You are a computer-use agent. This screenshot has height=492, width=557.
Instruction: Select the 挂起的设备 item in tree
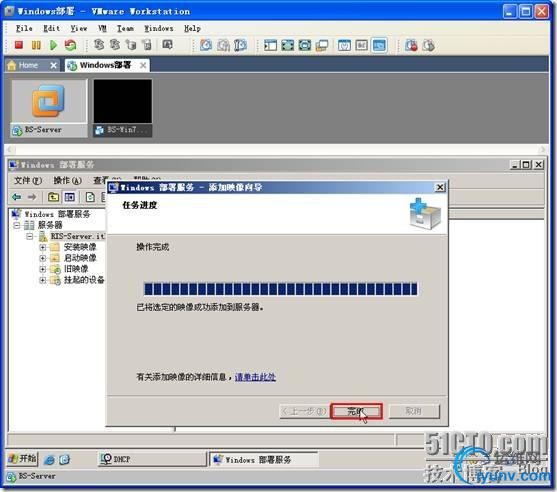coord(84,280)
